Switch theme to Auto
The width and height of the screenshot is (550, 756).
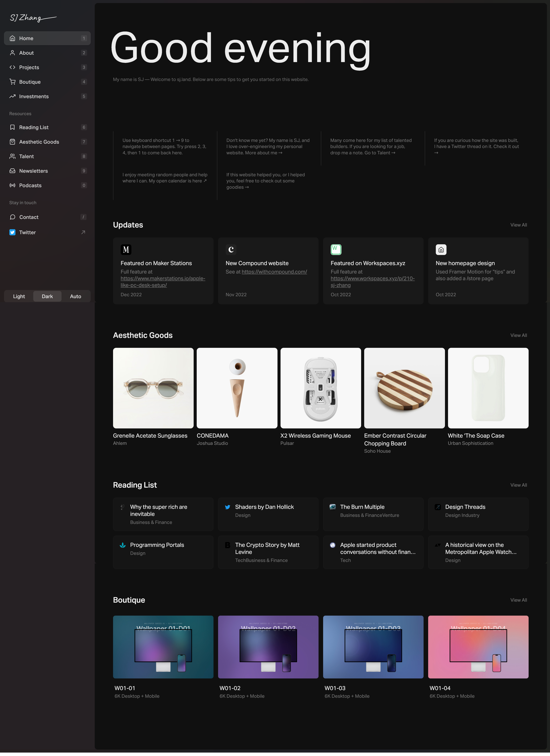click(76, 296)
